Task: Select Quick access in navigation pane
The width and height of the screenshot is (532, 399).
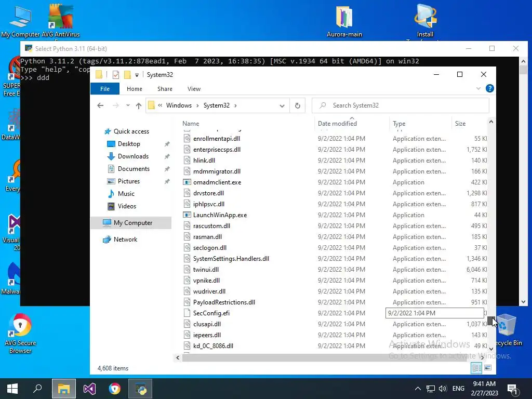Action: click(x=131, y=131)
